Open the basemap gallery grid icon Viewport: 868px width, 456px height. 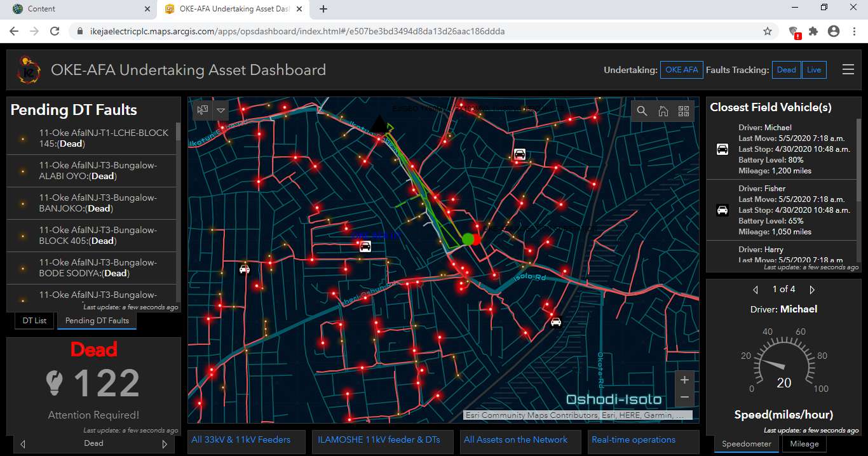[684, 111]
